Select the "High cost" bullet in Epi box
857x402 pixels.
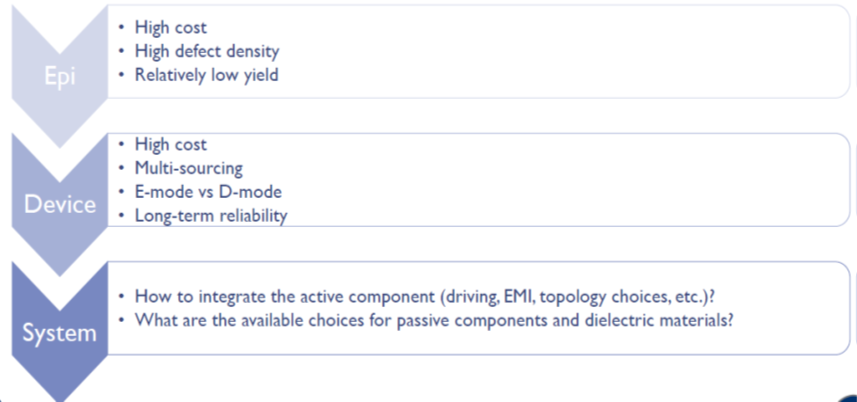pyautogui.click(x=170, y=27)
